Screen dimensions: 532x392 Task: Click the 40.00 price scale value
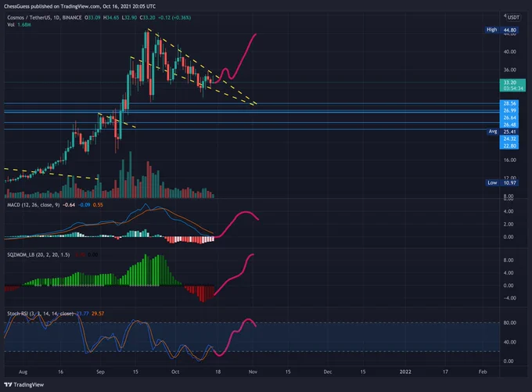pos(509,52)
